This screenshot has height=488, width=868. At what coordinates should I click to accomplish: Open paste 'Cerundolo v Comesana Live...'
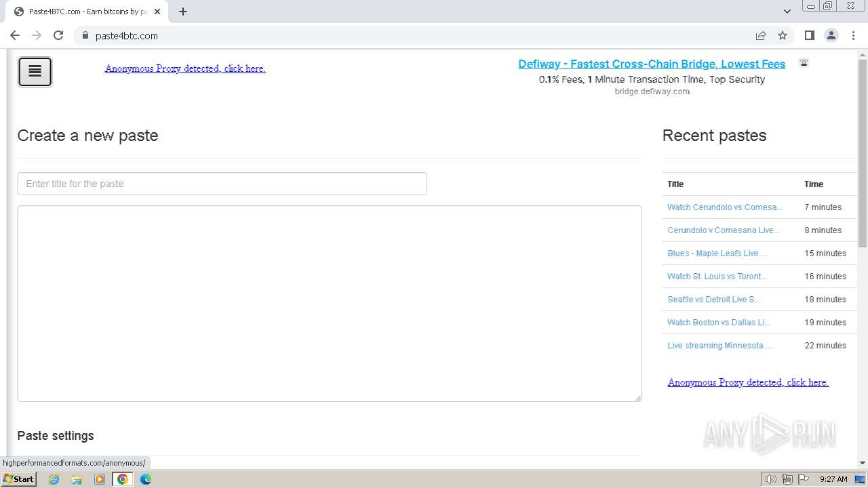point(724,230)
